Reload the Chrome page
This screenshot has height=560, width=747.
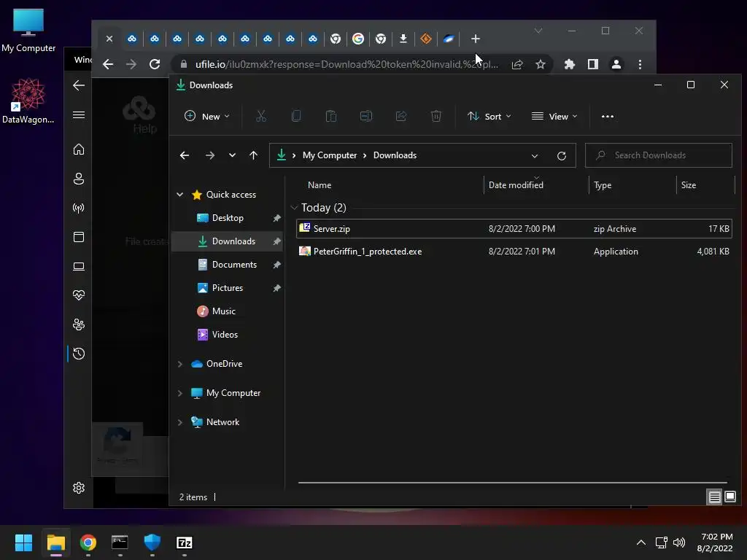[155, 64]
